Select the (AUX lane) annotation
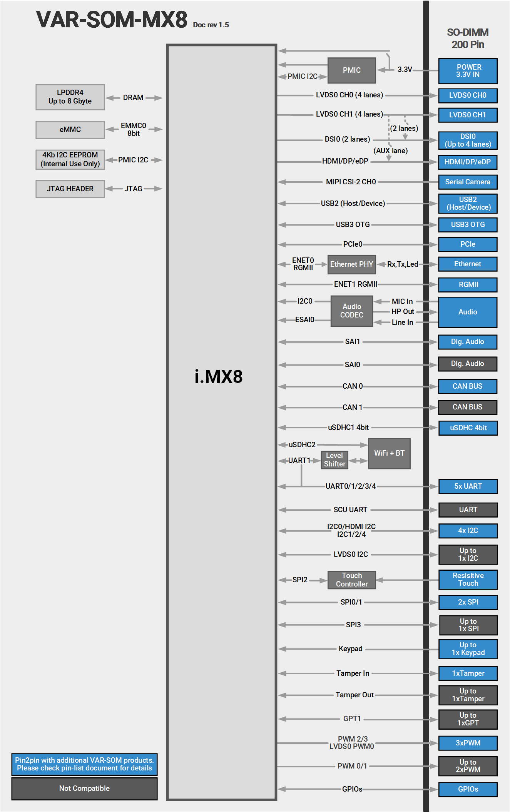 (390, 151)
